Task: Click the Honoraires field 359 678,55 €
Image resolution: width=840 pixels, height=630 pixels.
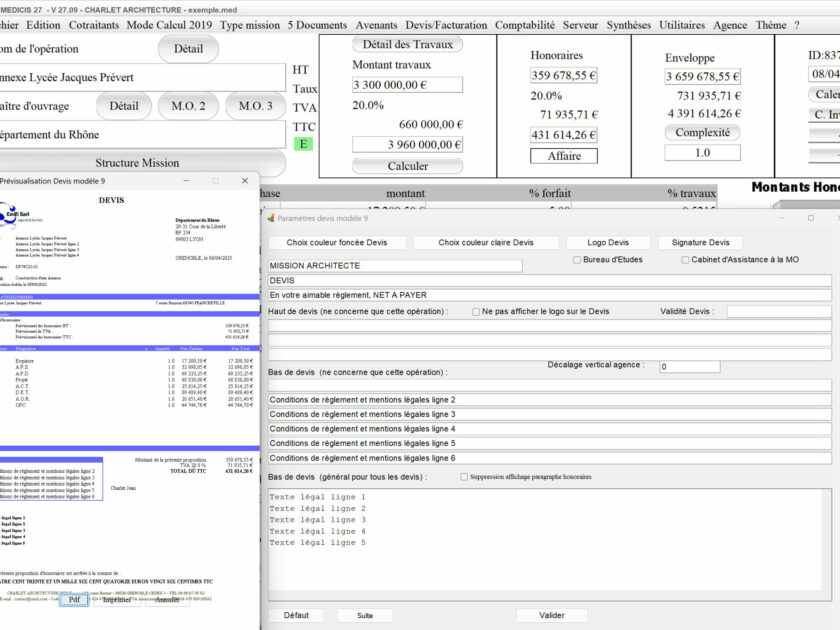Action: click(564, 76)
